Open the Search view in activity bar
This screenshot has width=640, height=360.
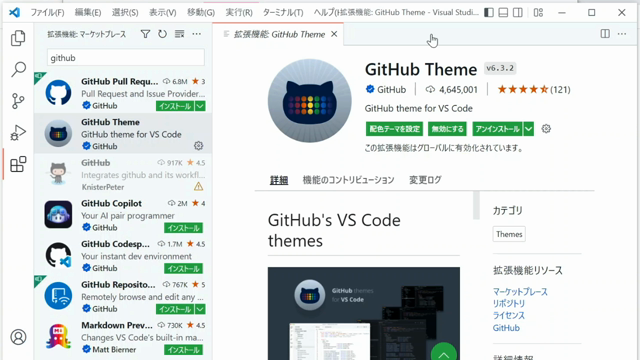(x=18, y=69)
